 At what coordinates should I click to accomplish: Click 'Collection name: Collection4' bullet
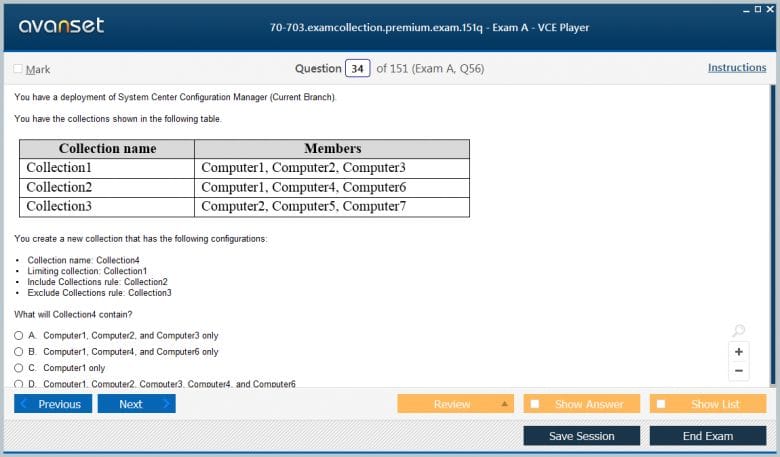coord(84,260)
